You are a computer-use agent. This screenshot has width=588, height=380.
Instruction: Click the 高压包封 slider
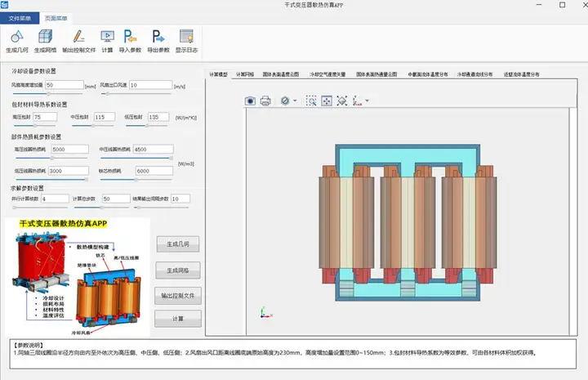point(35,125)
